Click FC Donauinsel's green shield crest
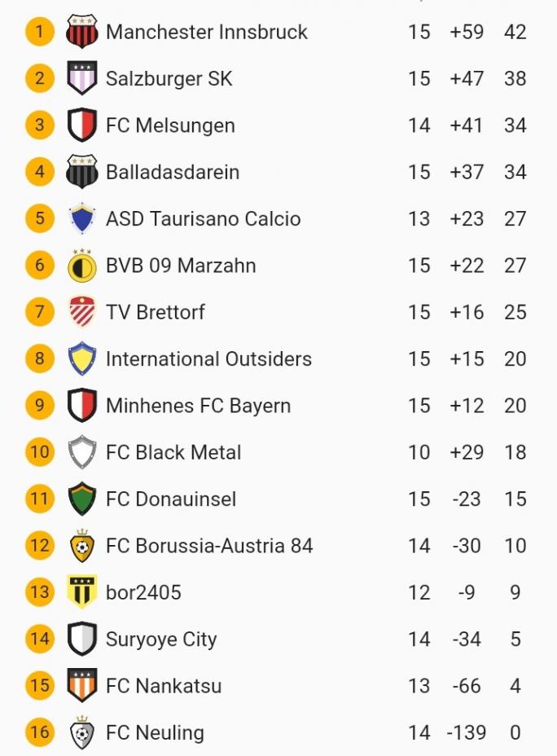Image resolution: width=557 pixels, height=756 pixels. (82, 499)
